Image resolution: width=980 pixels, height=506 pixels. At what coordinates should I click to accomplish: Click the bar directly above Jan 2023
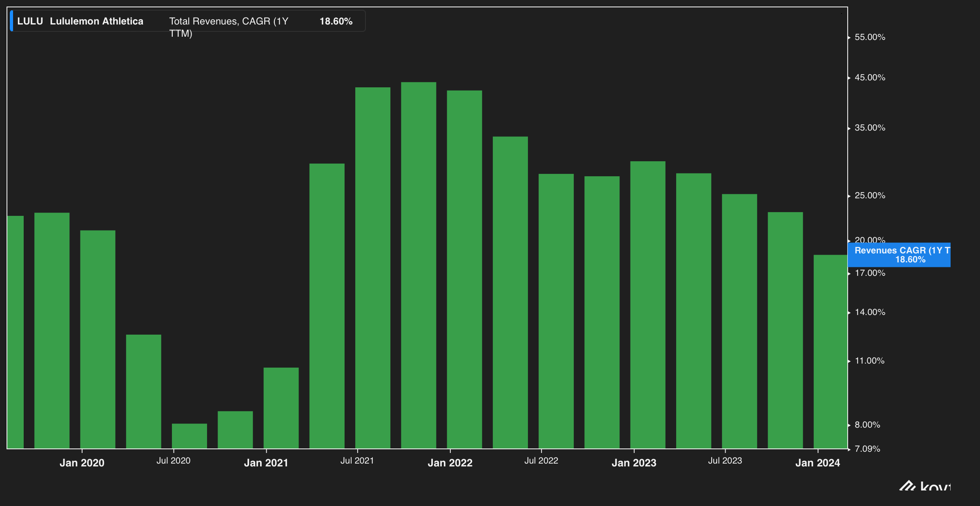648,305
